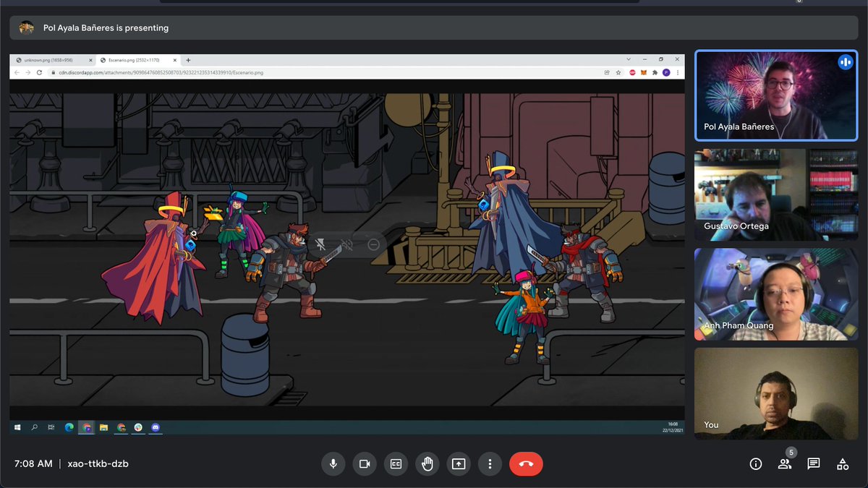Open the red adblock extension icon

pyautogui.click(x=632, y=72)
